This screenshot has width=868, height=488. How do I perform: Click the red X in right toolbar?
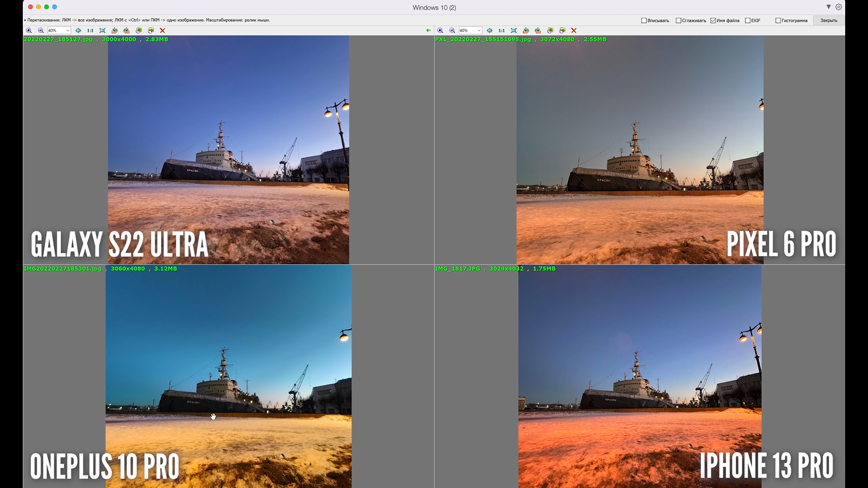[573, 30]
